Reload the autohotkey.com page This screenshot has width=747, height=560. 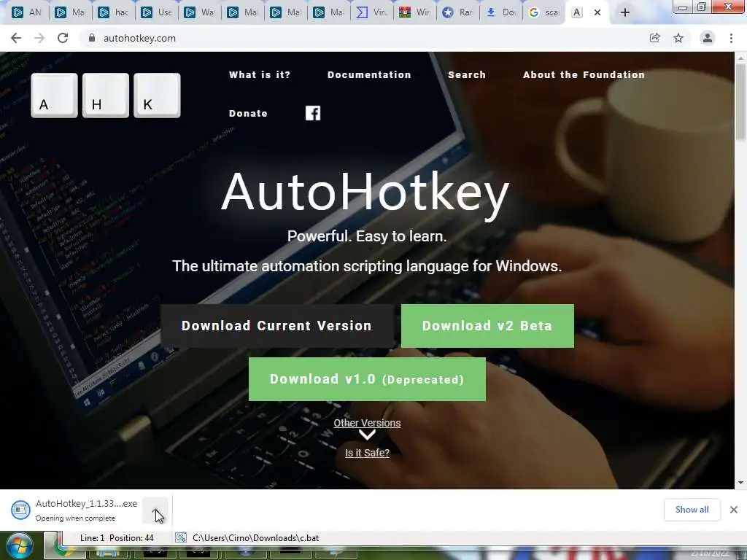coord(63,38)
